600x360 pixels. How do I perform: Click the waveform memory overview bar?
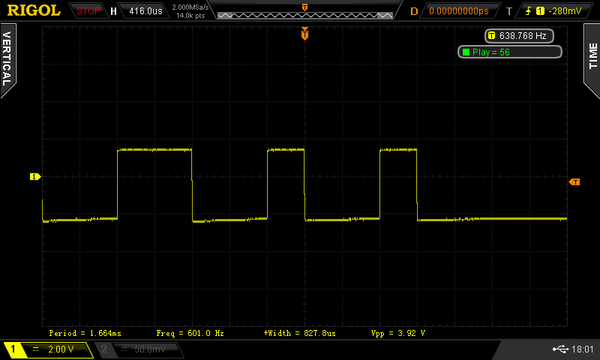pos(305,15)
